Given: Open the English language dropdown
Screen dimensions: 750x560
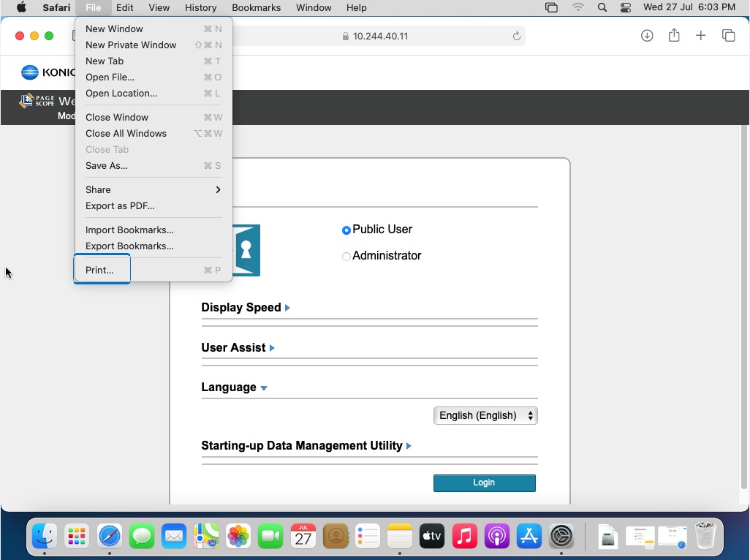Looking at the screenshot, I should pyautogui.click(x=485, y=416).
